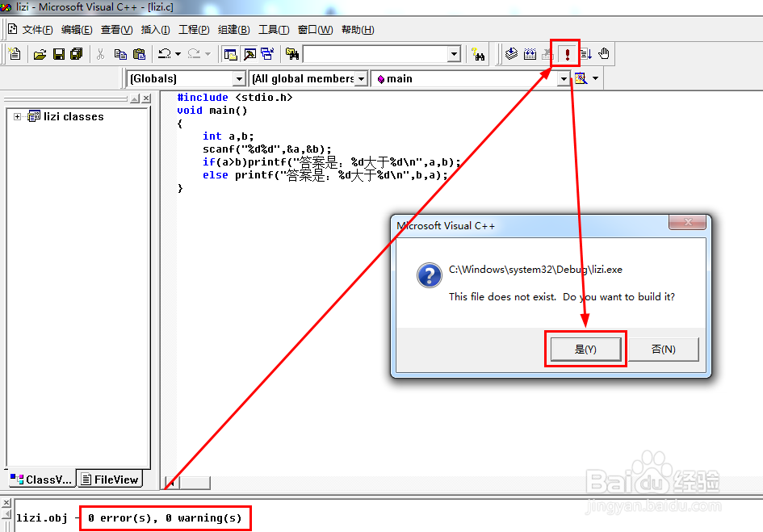Click the workspace panel dock/expand button
The image size is (763, 532).
(x=135, y=98)
